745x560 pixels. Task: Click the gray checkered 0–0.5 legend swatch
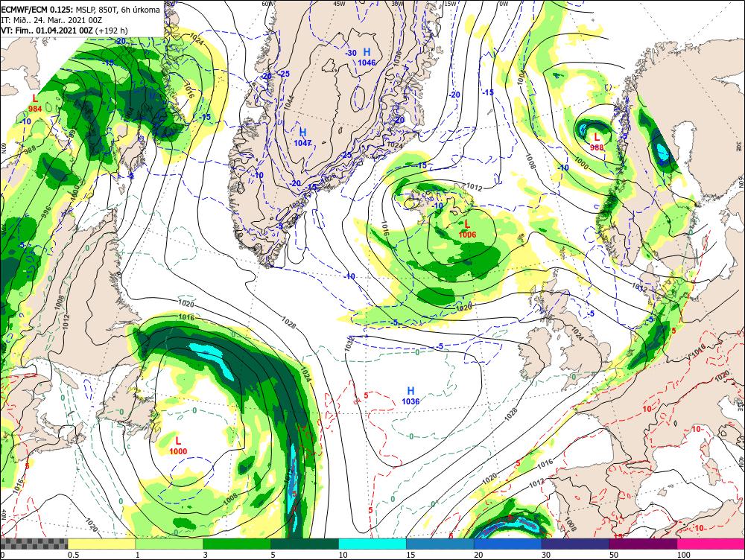34,544
